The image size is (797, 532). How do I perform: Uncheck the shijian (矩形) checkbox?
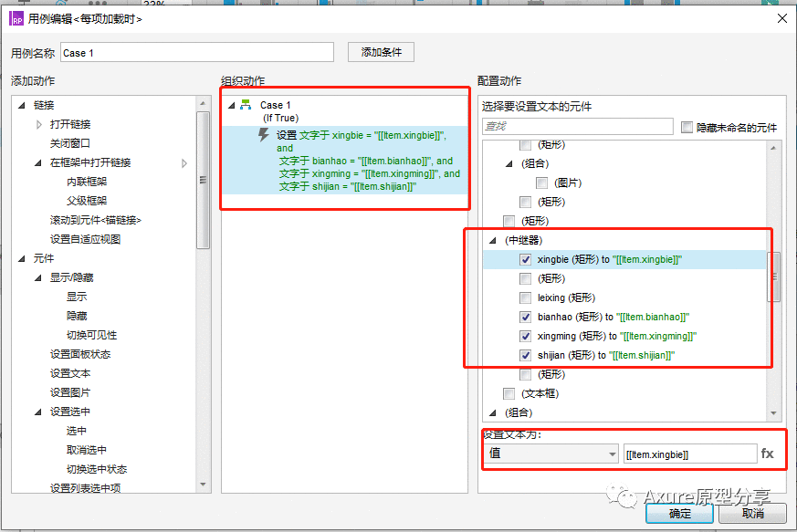(526, 355)
